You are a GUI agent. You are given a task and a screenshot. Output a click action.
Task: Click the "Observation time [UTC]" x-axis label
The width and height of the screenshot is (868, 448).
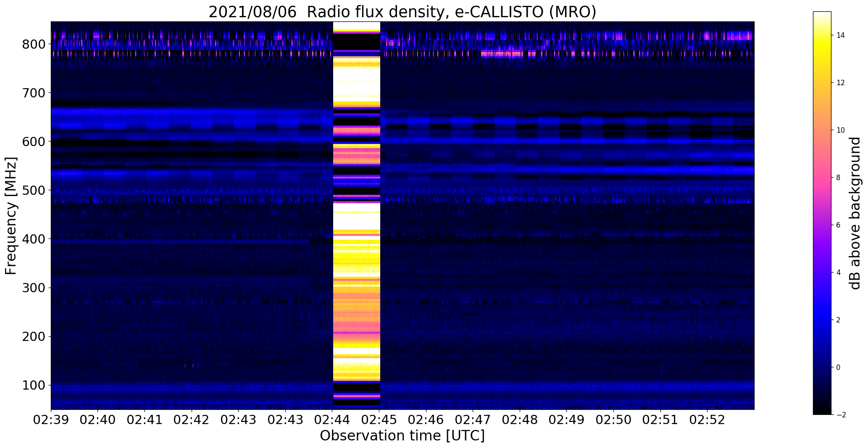coord(402,436)
